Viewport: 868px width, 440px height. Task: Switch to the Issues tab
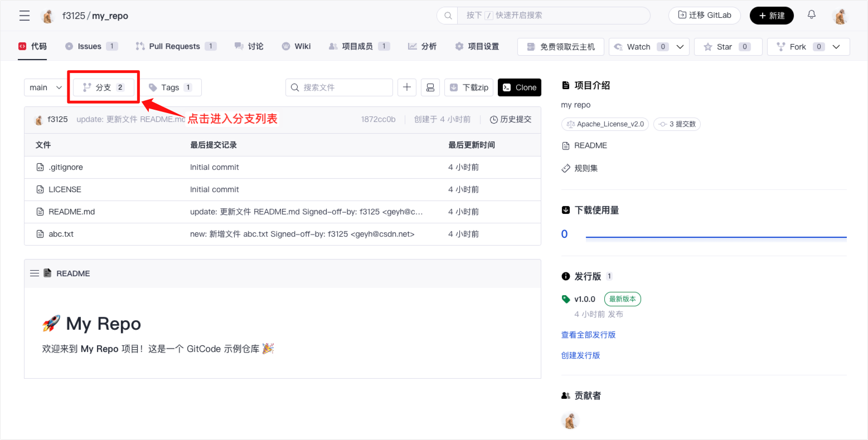[89, 46]
